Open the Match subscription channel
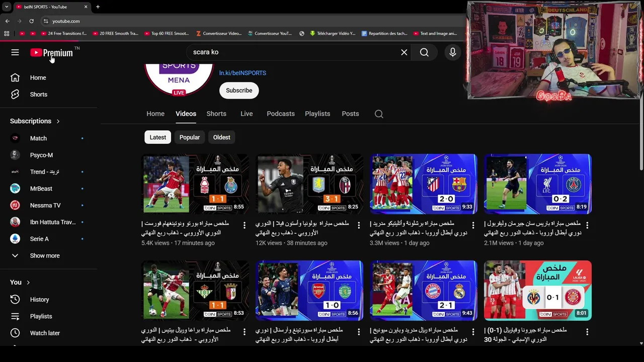644x362 pixels. coord(49,138)
